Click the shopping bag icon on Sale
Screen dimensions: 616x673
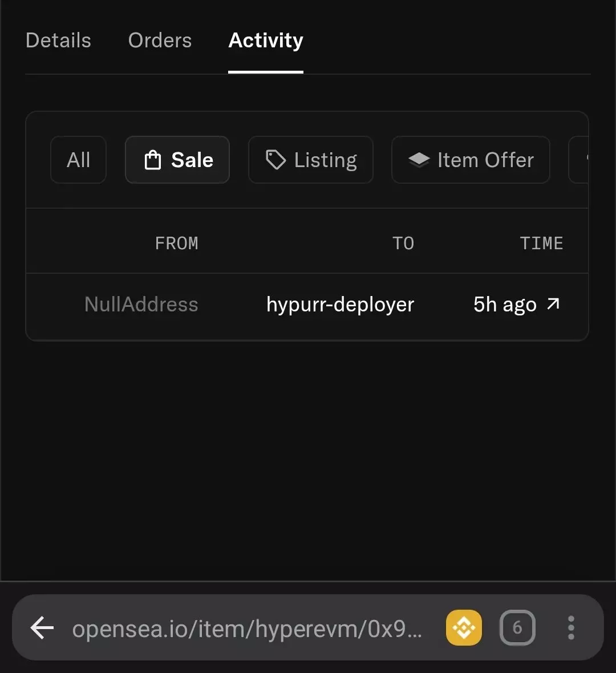[x=153, y=160]
